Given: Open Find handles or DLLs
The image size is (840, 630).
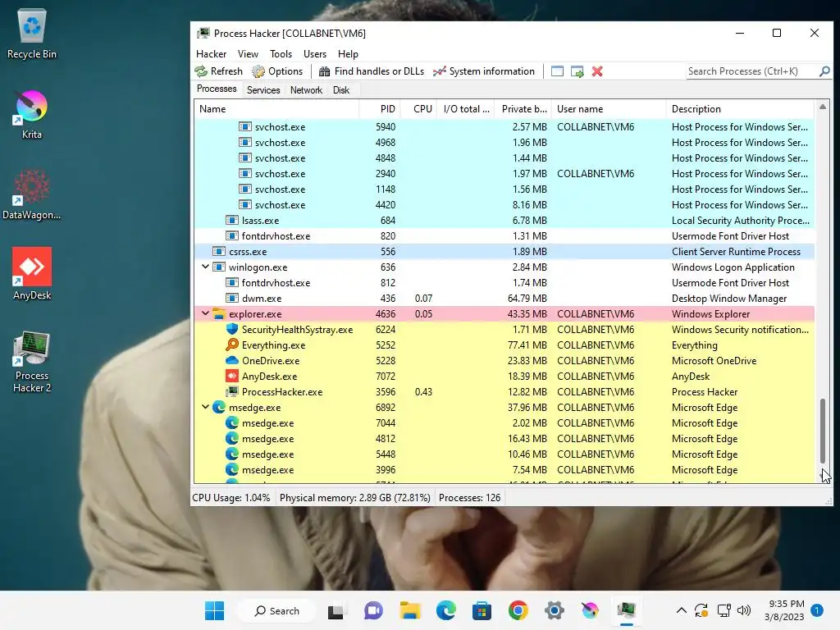Looking at the screenshot, I should (372, 71).
